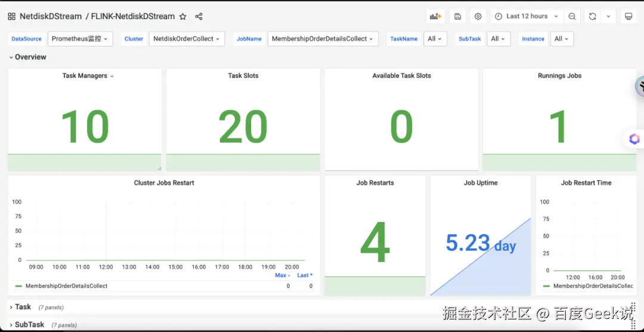Click the TaskName variable label
Viewport: 644px width, 332px height.
click(x=404, y=39)
